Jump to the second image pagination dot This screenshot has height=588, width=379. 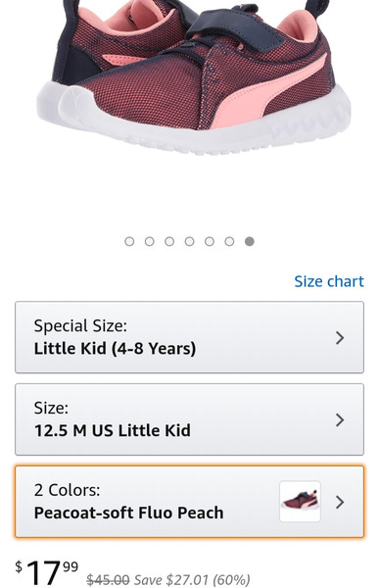coord(150,241)
